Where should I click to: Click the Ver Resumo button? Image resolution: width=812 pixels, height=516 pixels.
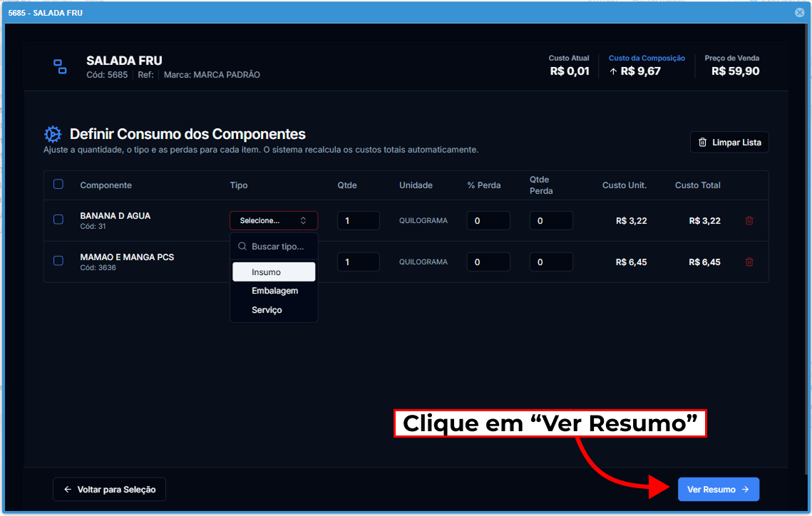point(718,490)
